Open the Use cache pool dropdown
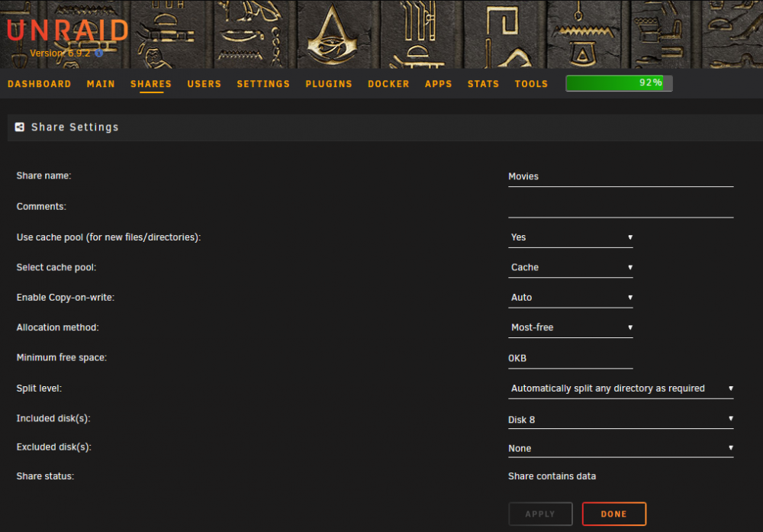 point(570,237)
